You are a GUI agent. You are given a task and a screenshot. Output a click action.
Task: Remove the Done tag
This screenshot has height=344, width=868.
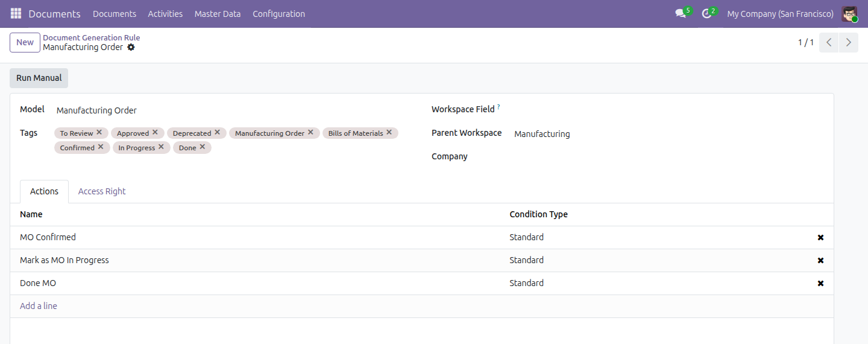(203, 147)
